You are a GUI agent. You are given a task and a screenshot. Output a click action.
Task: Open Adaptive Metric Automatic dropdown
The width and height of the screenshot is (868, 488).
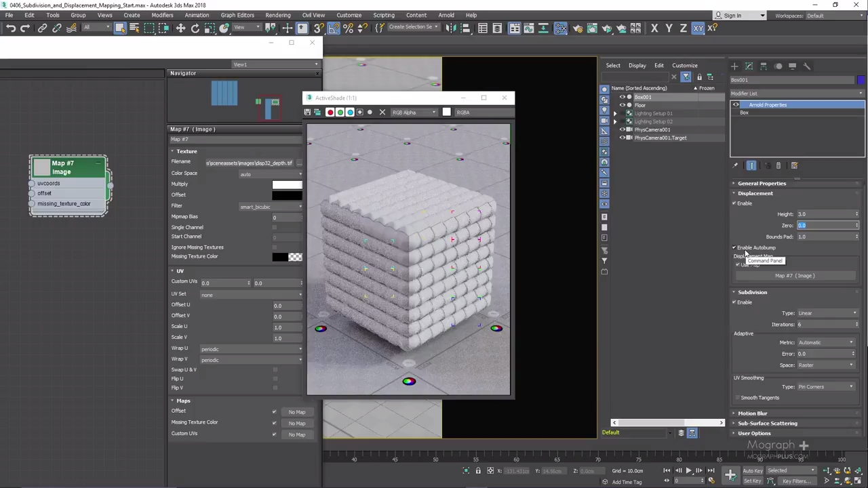pos(826,342)
